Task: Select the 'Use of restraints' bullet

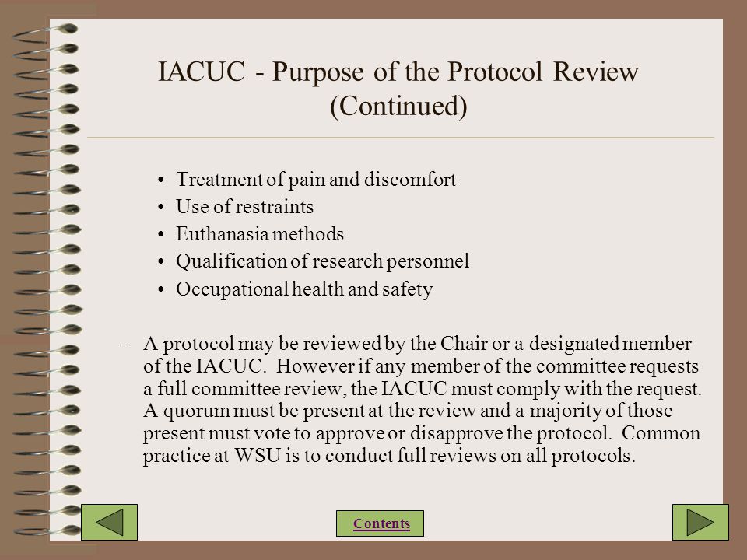Action: (244, 207)
